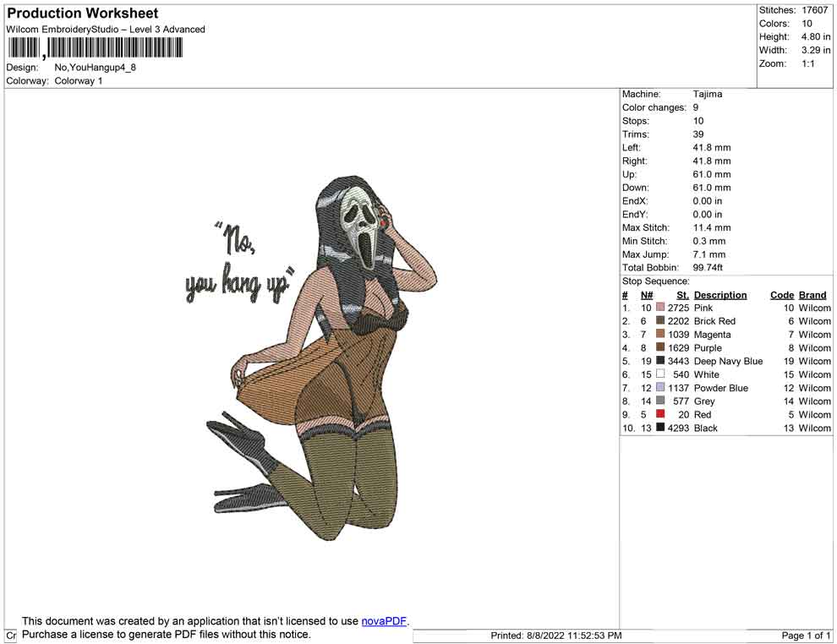Viewport: 837px width, 644px height.
Task: Click the Left value 41.8 mm
Action: point(712,147)
